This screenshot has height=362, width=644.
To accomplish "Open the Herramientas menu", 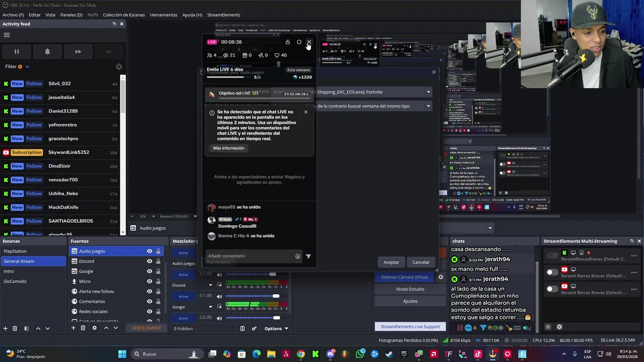I will [164, 15].
